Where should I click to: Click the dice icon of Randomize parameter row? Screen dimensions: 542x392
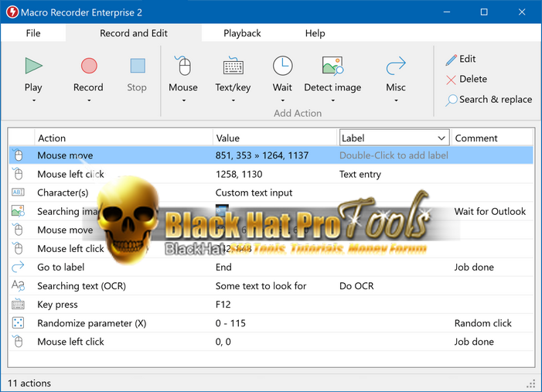pos(18,323)
